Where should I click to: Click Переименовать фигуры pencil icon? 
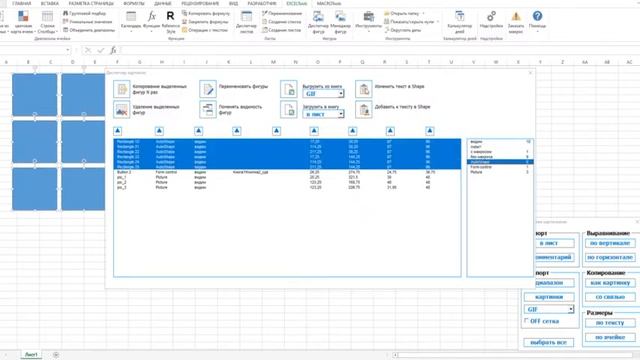tap(208, 89)
